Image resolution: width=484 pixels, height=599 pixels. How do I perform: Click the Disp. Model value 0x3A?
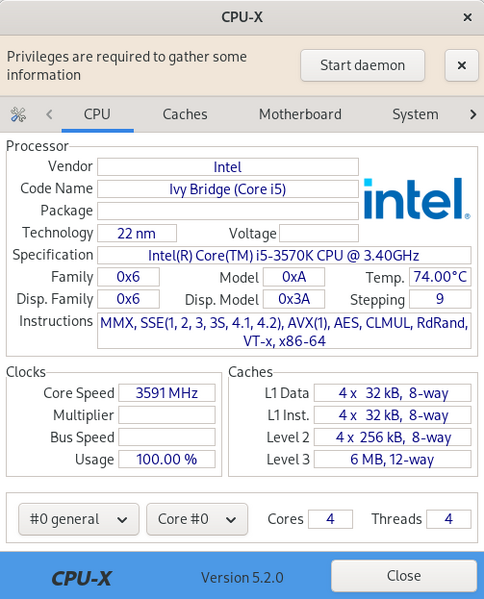tap(294, 299)
